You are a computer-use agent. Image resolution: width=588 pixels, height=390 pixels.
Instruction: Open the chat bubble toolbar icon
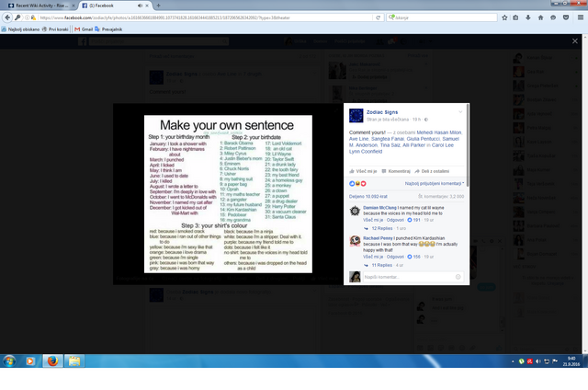[x=553, y=17]
